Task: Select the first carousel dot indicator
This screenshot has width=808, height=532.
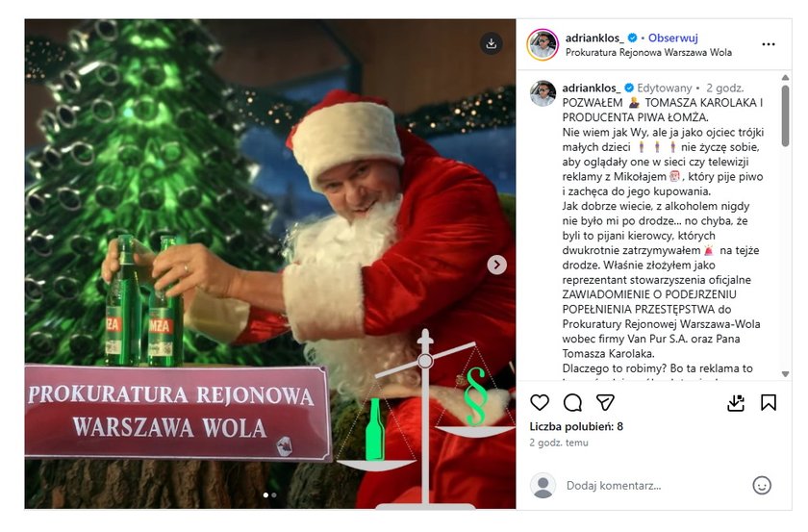Action: tap(265, 494)
